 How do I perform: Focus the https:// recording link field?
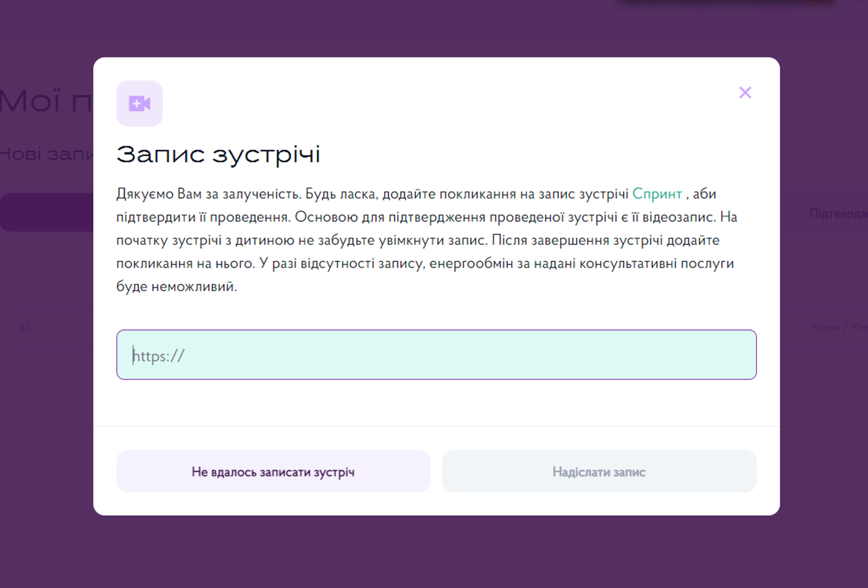pos(436,355)
